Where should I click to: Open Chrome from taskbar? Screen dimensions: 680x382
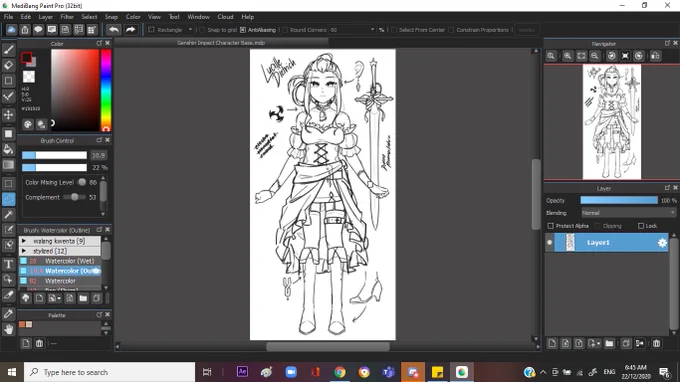point(340,372)
